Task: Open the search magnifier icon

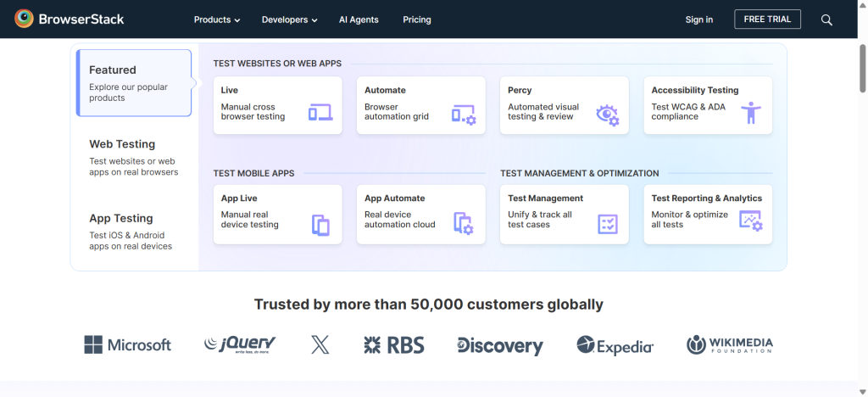Action: [x=826, y=20]
